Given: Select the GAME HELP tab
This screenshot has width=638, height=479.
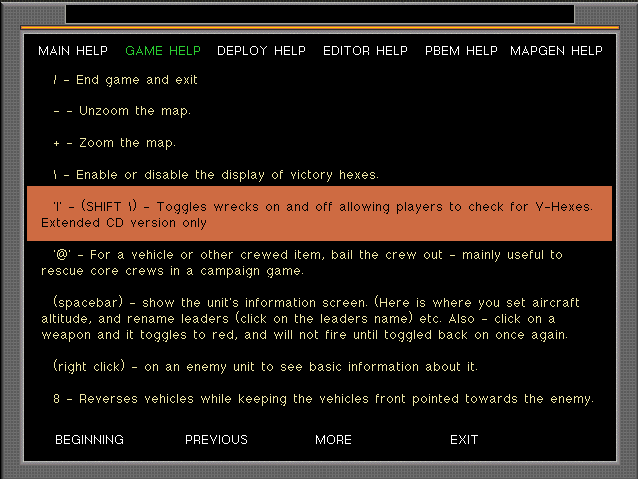Looking at the screenshot, I should [162, 51].
